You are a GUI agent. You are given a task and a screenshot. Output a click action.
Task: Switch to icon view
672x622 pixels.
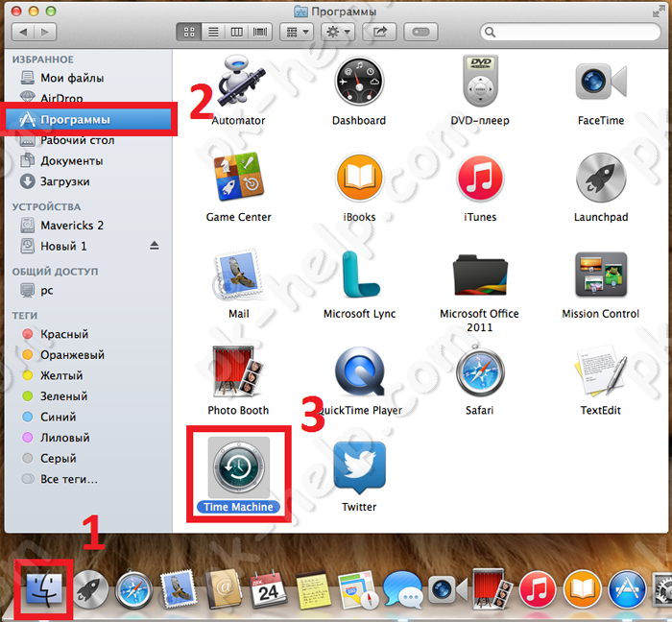tap(189, 32)
